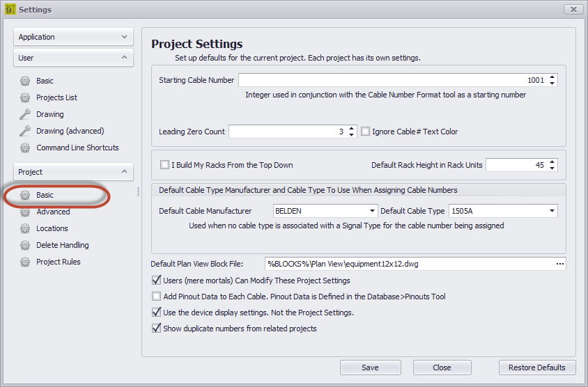Click the gear icon beside Locations
The image size is (588, 387).
[x=25, y=228]
